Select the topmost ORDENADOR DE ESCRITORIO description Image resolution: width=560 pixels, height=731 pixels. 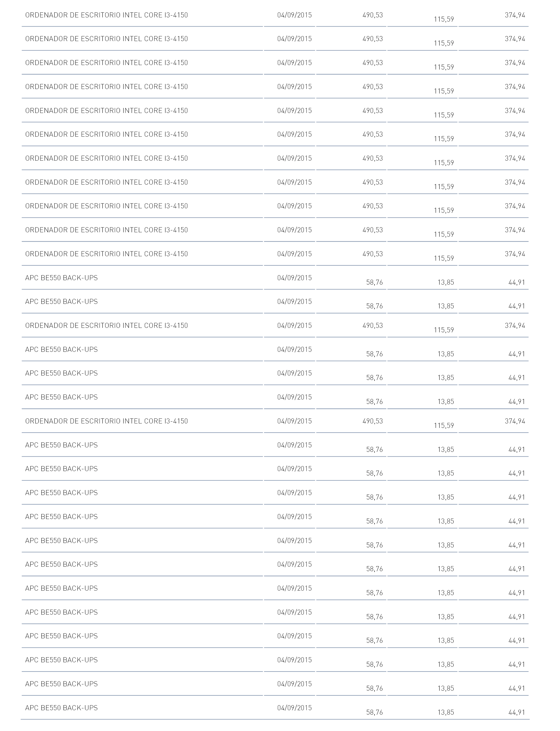107,15
